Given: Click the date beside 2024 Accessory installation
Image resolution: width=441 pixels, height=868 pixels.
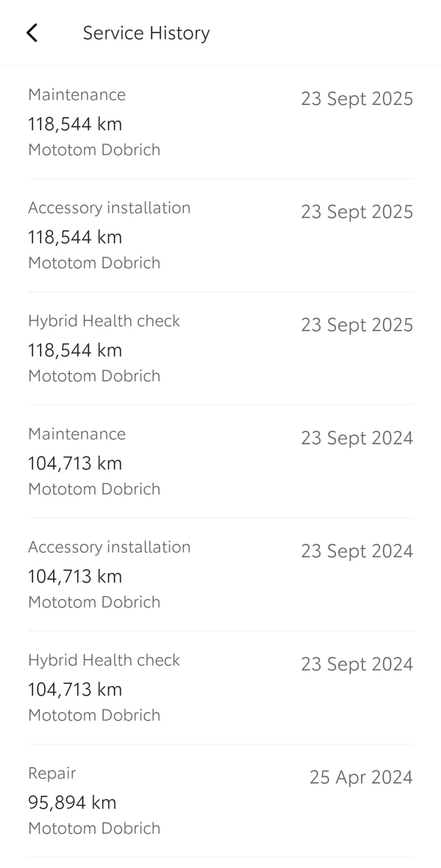Looking at the screenshot, I should tap(357, 551).
